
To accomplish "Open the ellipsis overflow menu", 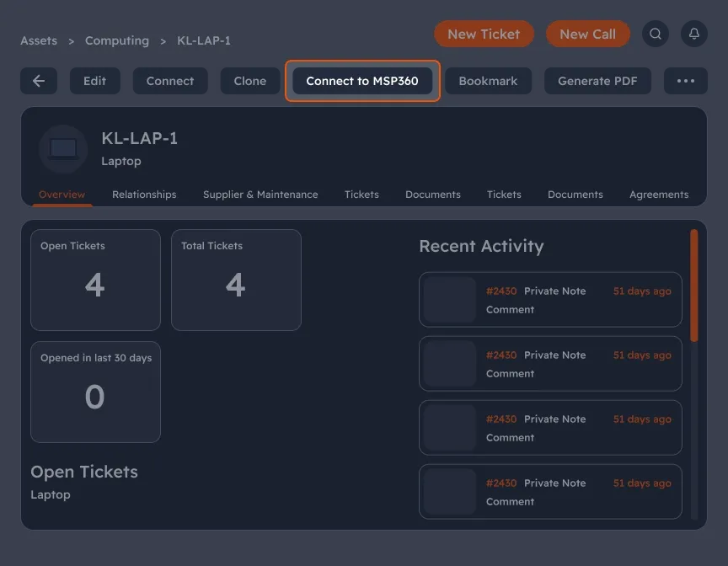I will (685, 81).
